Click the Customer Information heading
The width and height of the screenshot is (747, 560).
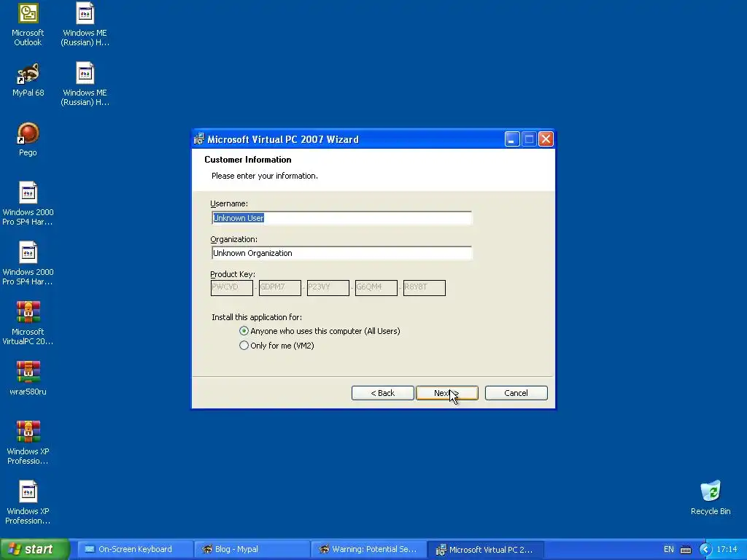pyautogui.click(x=248, y=160)
